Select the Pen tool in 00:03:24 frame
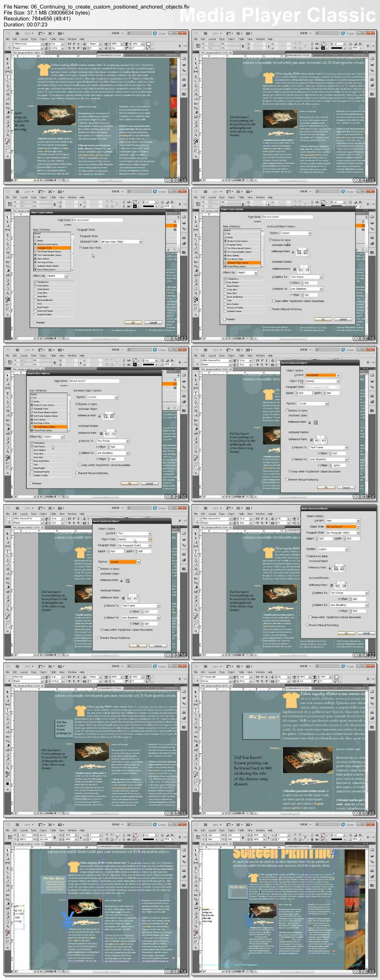380x980 pixels. pyautogui.click(x=196, y=402)
